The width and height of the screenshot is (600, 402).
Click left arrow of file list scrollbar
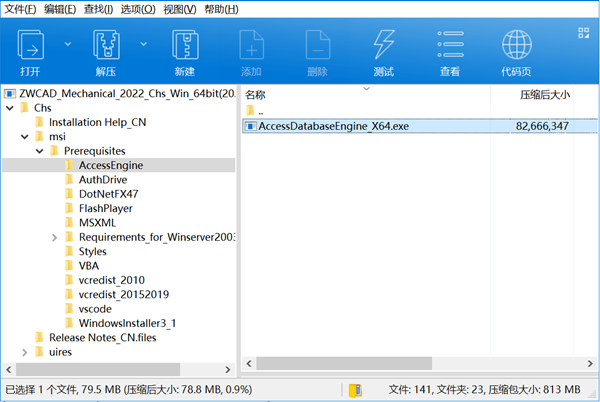point(249,363)
